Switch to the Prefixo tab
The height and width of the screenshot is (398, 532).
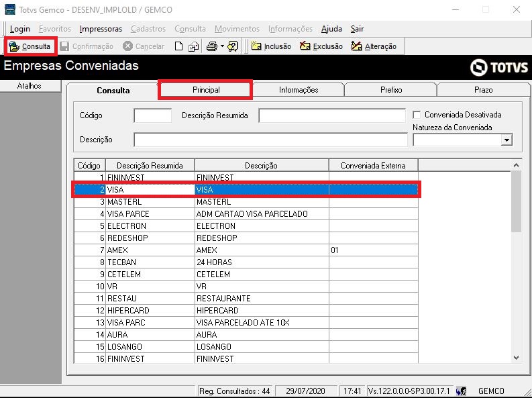tap(391, 90)
